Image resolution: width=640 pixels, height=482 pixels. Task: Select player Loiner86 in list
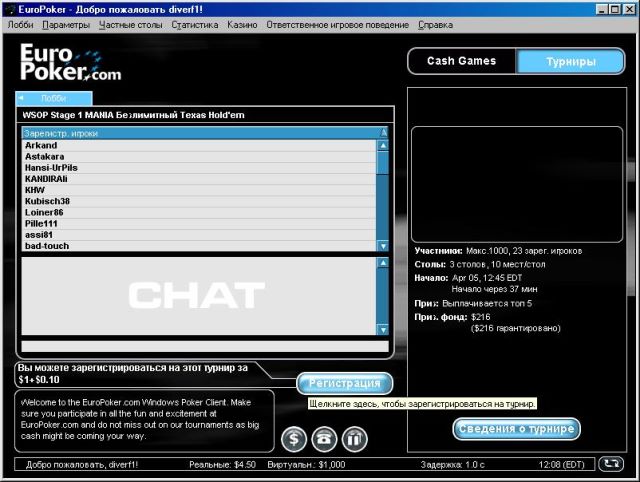(x=199, y=212)
